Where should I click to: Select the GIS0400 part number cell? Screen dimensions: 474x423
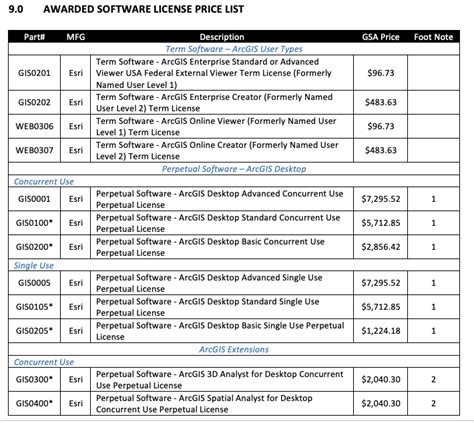tap(34, 404)
